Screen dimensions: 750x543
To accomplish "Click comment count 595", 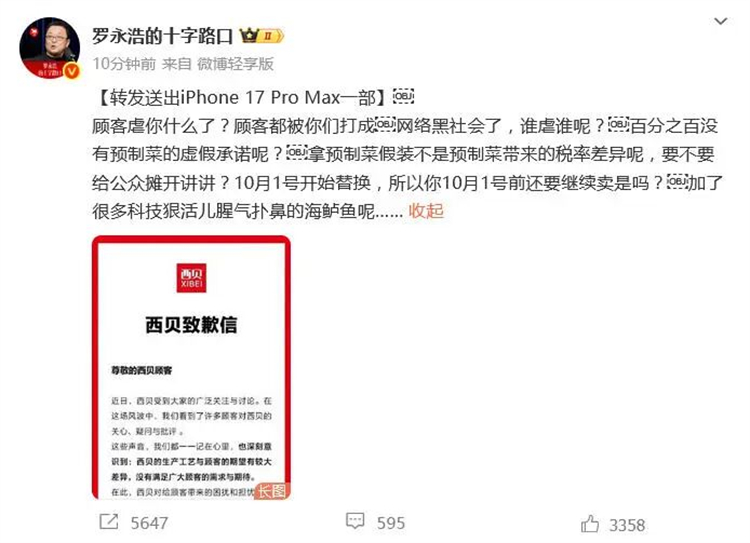I will point(391,523).
